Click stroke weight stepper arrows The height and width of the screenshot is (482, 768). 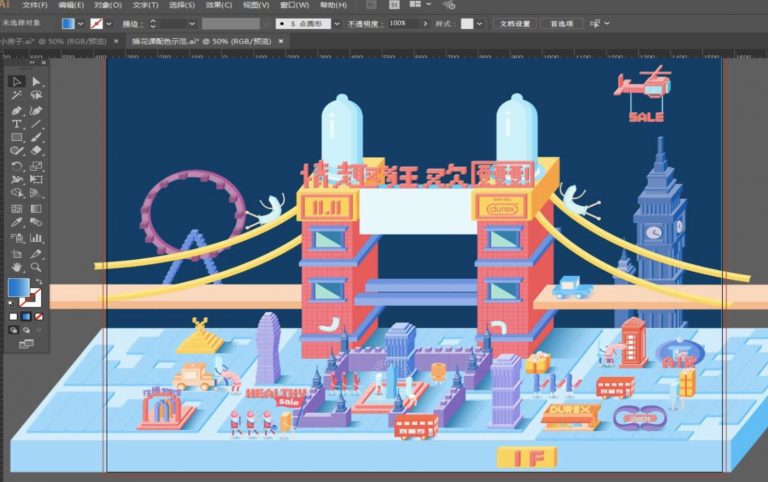pos(153,24)
